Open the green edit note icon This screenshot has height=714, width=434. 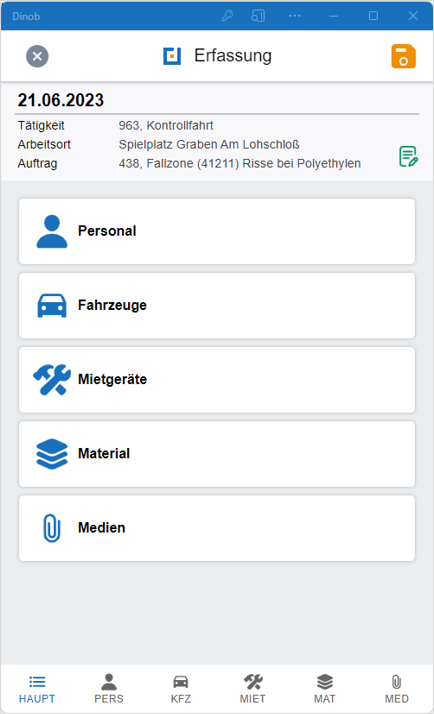click(408, 157)
